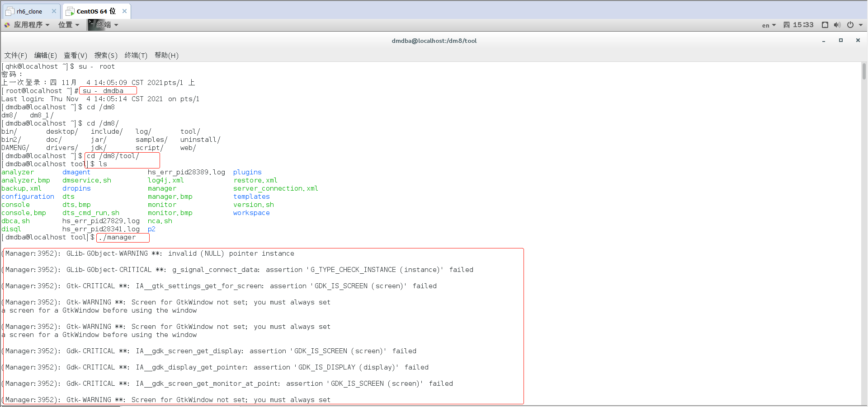Click the terminal icon in top panel
This screenshot has width=868, height=407.
pos(96,25)
